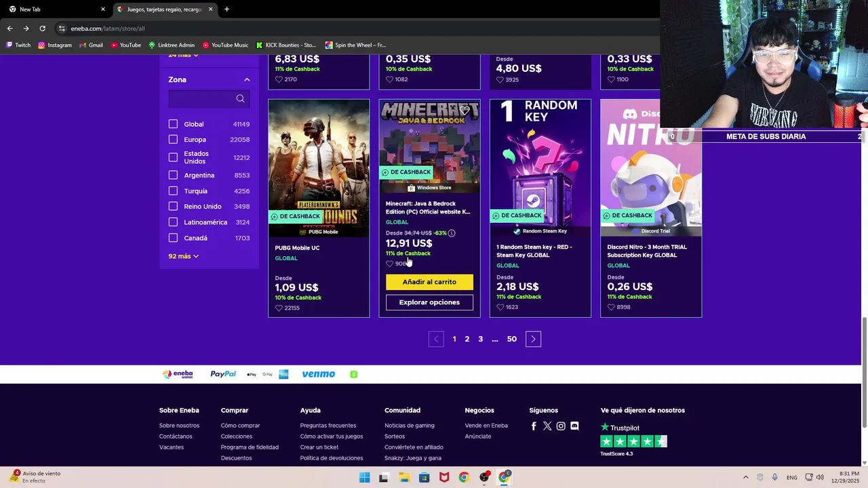Open the PUBG Mobile UC product image
868x488 pixels.
tap(319, 168)
